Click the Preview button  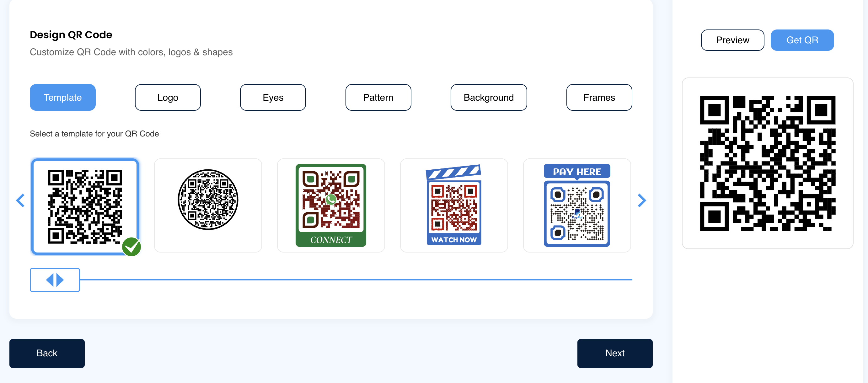(732, 40)
